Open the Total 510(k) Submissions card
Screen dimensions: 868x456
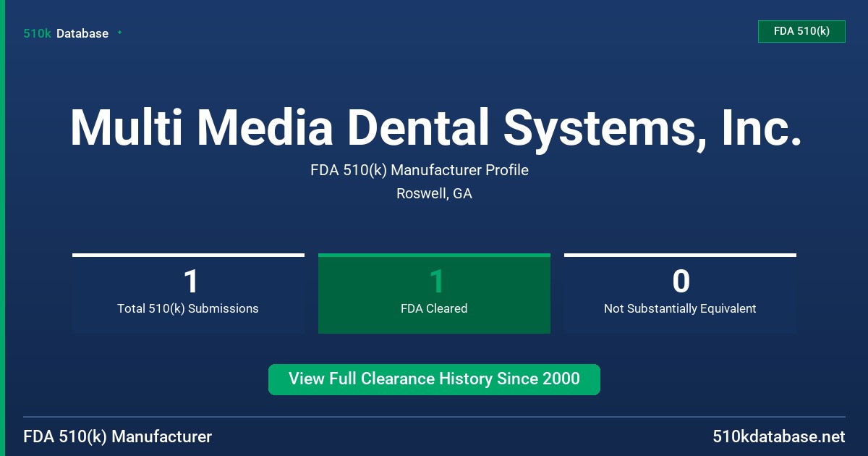click(188, 293)
